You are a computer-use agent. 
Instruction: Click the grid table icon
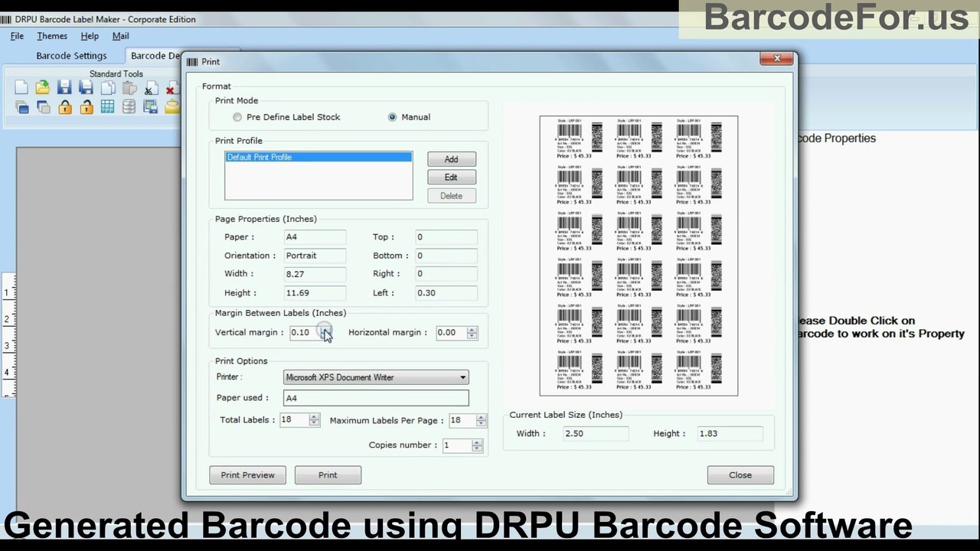click(x=107, y=107)
